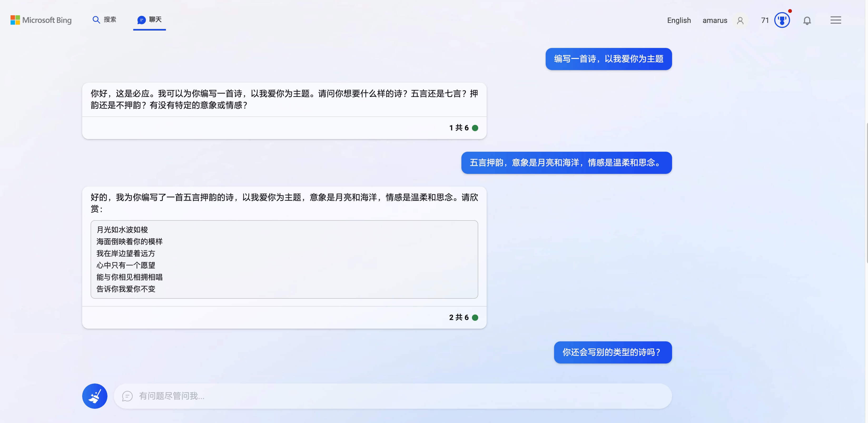Click the amarus account name
The height and width of the screenshot is (423, 868).
714,21
